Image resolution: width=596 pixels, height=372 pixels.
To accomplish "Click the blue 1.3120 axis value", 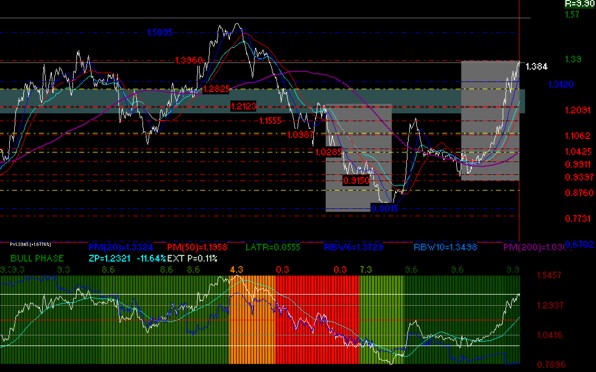I will pyautogui.click(x=561, y=85).
